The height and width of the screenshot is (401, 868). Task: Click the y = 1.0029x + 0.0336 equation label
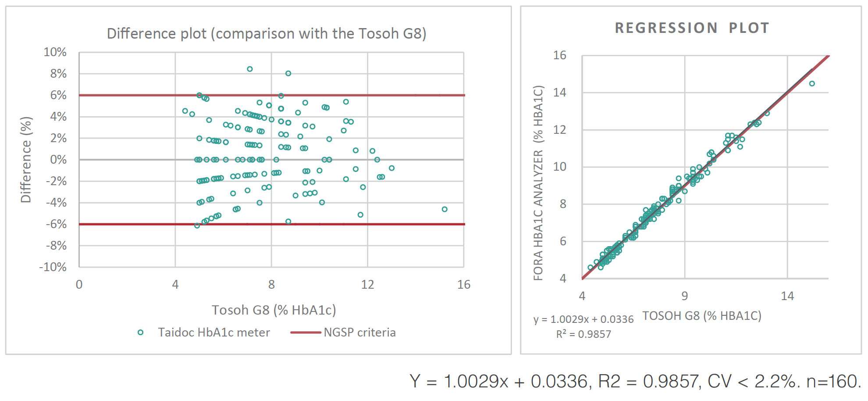tap(583, 319)
